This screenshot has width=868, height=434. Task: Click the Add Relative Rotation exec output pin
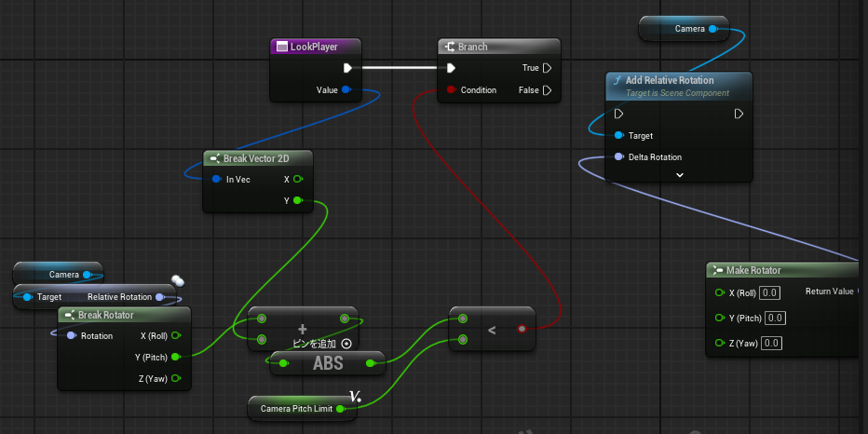[x=739, y=114]
